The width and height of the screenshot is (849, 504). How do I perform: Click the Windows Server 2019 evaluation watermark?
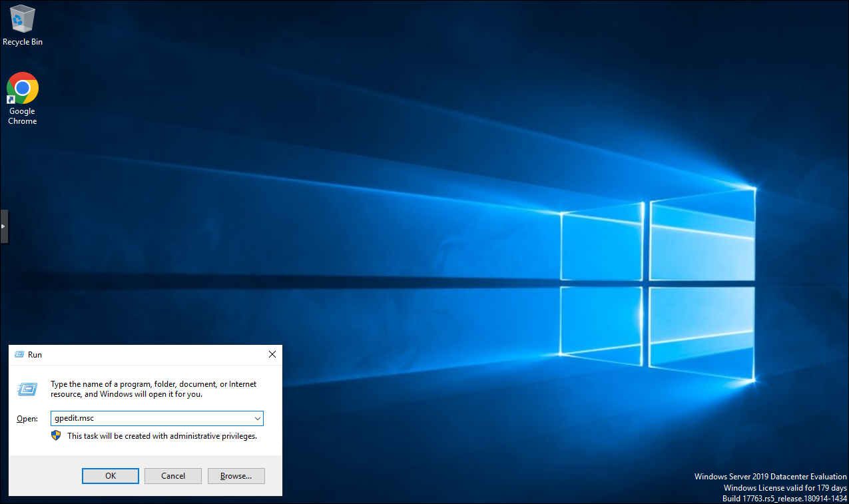coord(770,487)
